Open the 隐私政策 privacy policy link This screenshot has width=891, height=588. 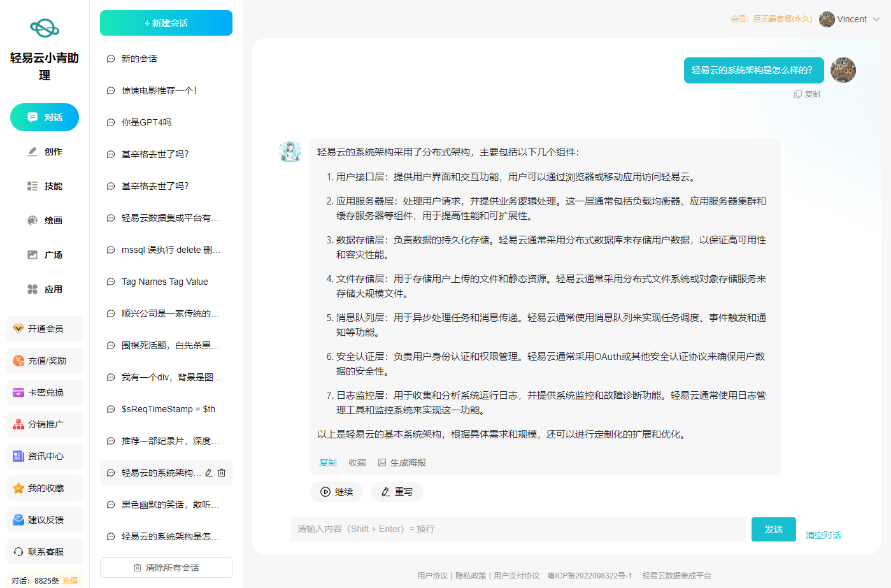(471, 575)
